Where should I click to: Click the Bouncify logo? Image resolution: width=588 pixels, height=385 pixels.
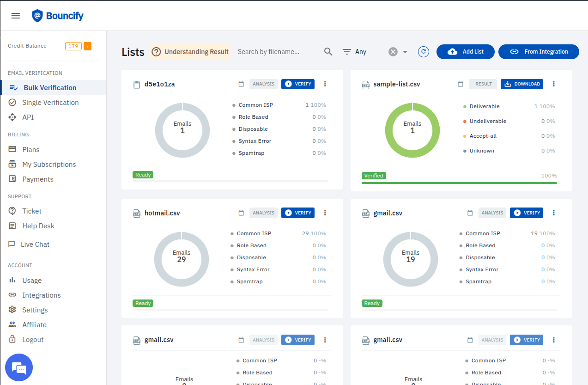pyautogui.click(x=57, y=15)
